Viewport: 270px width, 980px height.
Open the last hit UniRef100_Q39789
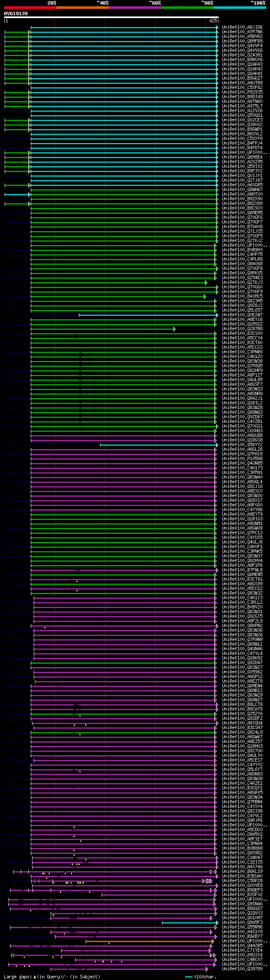(x=242, y=969)
